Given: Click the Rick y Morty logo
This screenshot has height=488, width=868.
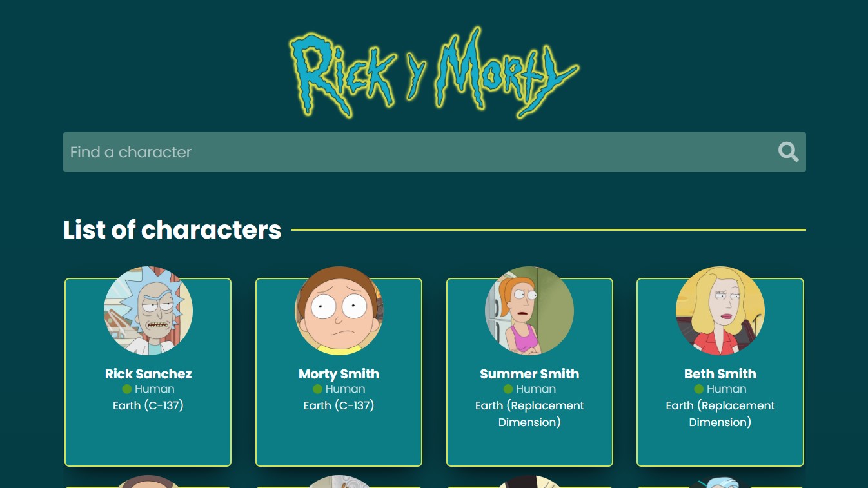Looking at the screenshot, I should point(434,72).
